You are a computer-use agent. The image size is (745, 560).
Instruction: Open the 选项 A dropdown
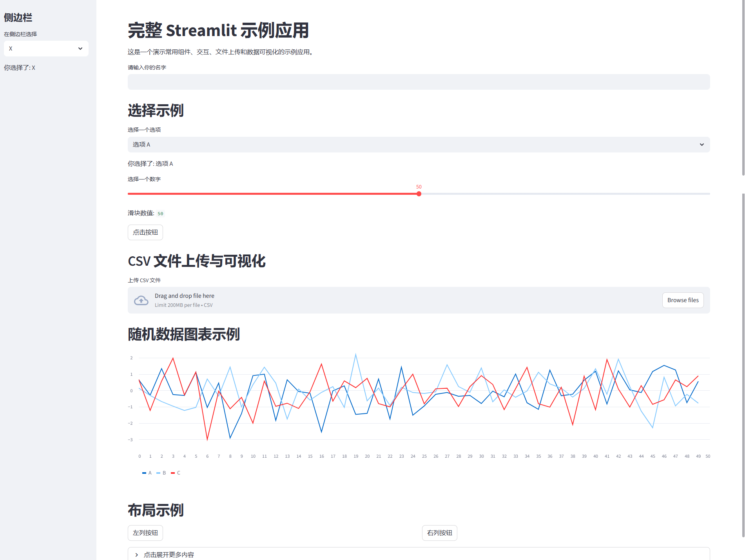point(419,145)
